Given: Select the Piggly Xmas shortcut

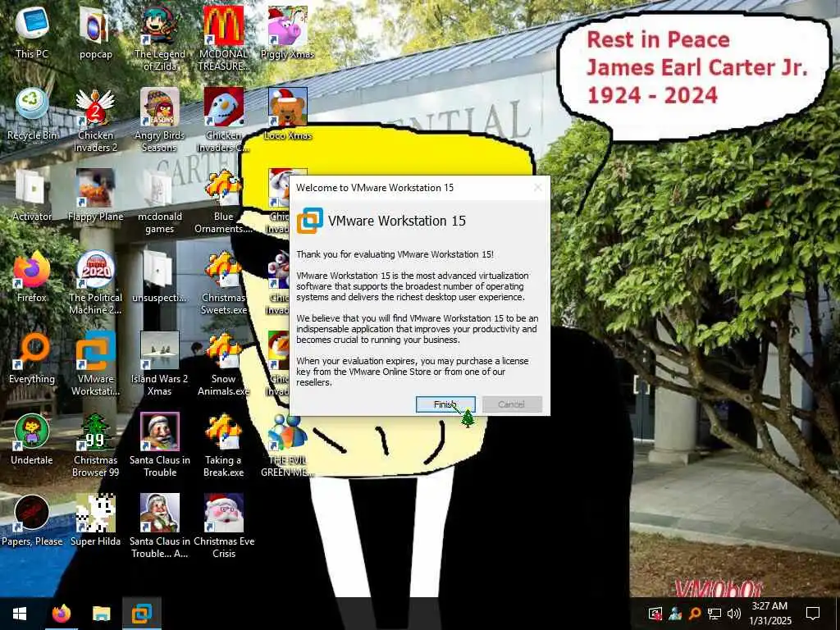Looking at the screenshot, I should pos(288,33).
